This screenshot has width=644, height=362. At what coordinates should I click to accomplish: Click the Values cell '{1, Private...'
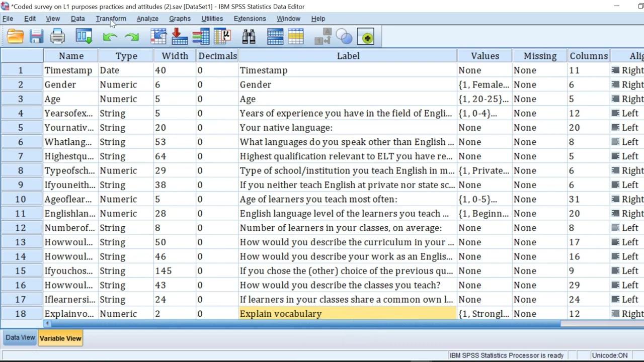[485, 170]
